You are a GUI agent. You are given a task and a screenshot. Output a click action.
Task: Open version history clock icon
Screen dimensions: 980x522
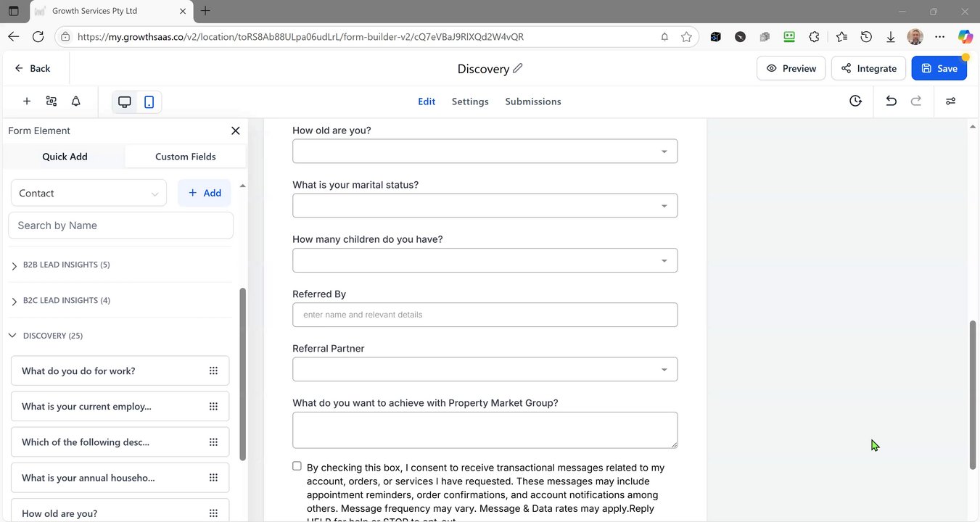[856, 101]
